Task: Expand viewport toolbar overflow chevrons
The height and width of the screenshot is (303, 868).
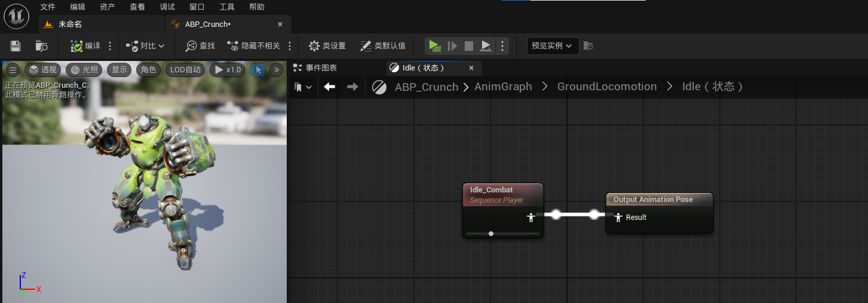Action: 277,70
